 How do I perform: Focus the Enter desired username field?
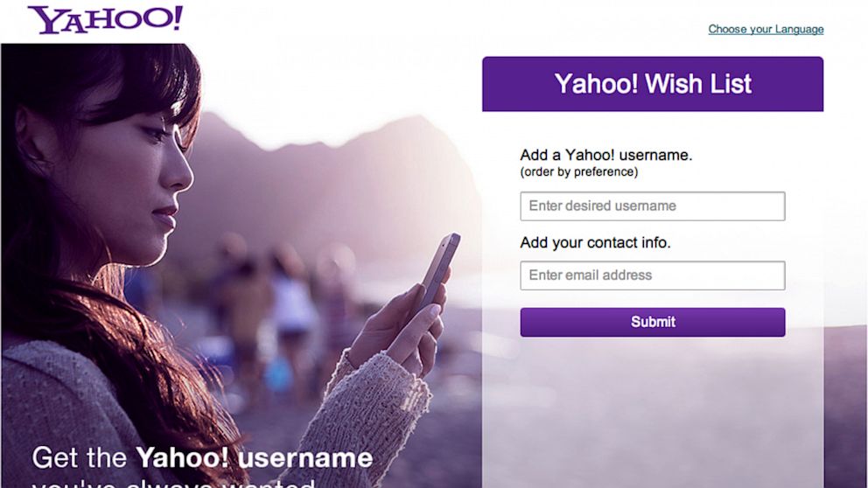pos(653,206)
